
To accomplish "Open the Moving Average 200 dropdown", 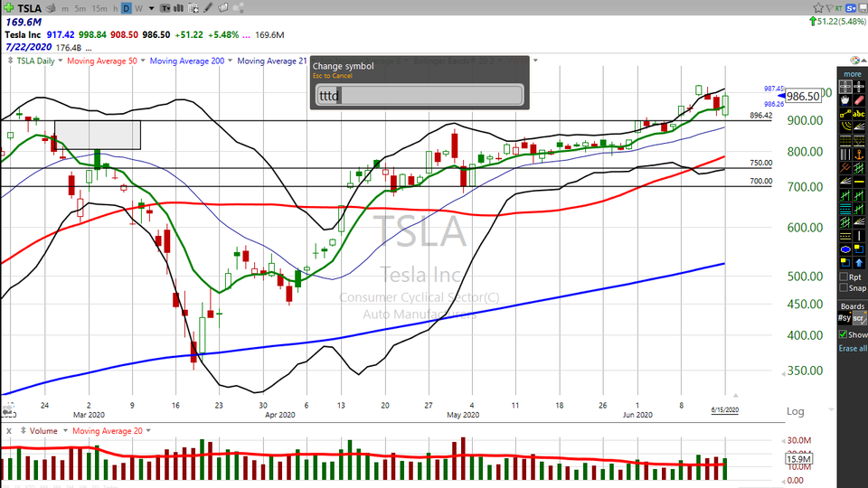I will click(x=231, y=61).
